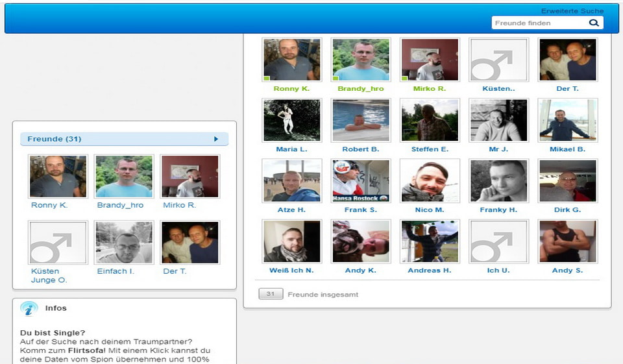Click Ich U. male symbol avatar
This screenshot has height=364, width=623.
(x=498, y=241)
